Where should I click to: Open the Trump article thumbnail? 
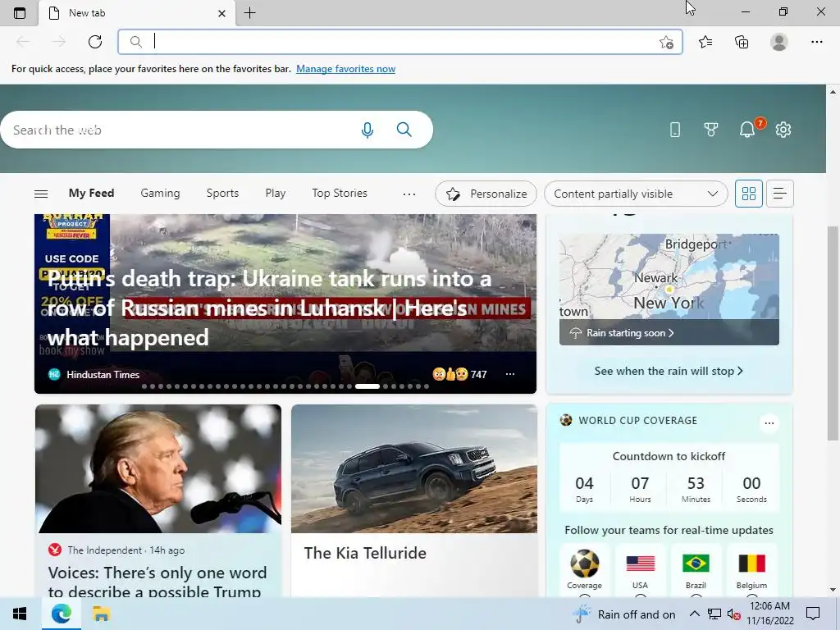158,468
